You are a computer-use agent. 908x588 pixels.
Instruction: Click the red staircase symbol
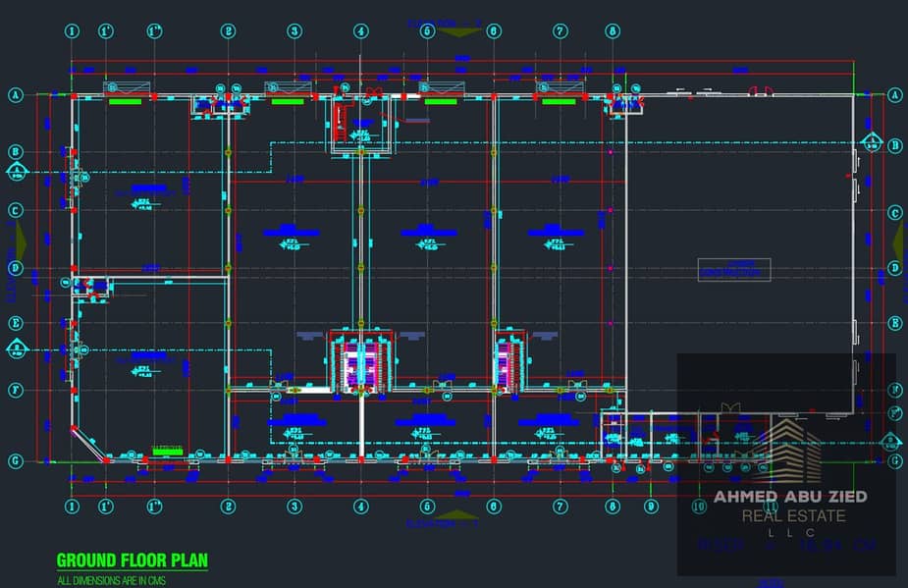pyautogui.click(x=342, y=122)
